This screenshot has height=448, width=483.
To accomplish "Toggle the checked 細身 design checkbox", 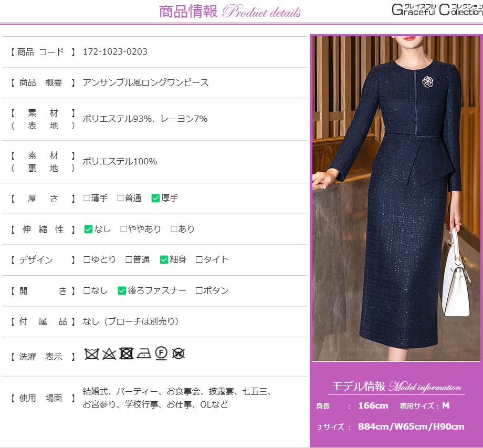I will pos(164,259).
